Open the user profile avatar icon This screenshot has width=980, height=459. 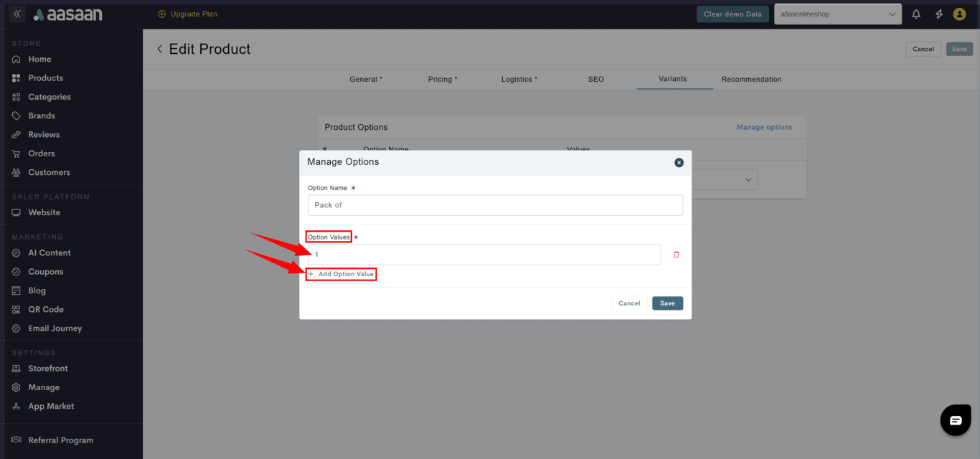[959, 14]
